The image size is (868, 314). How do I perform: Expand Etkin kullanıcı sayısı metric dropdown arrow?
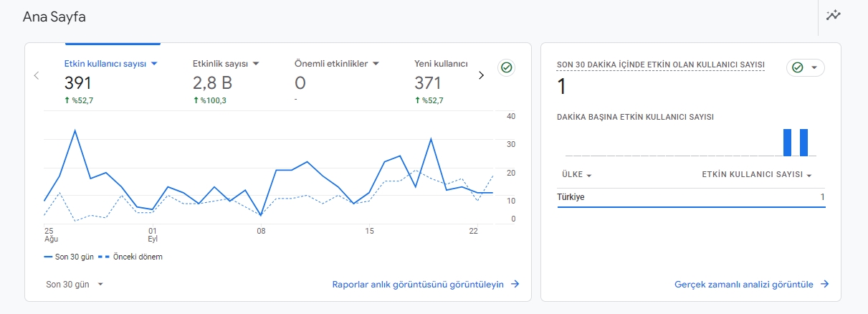pyautogui.click(x=153, y=64)
